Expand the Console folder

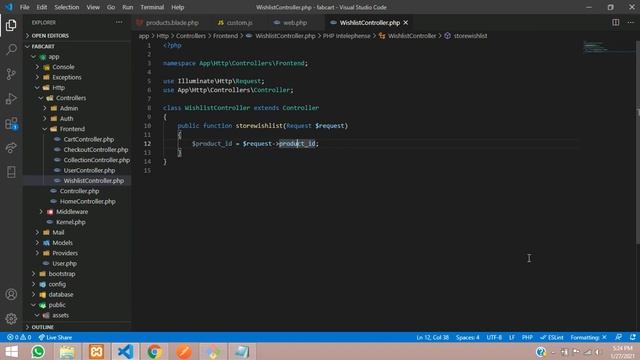[x=63, y=67]
